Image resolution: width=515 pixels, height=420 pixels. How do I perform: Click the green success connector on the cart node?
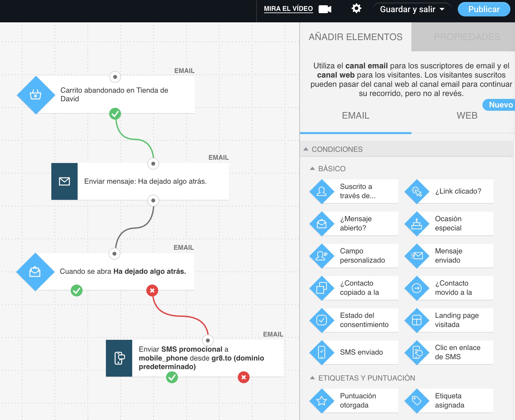pos(115,114)
